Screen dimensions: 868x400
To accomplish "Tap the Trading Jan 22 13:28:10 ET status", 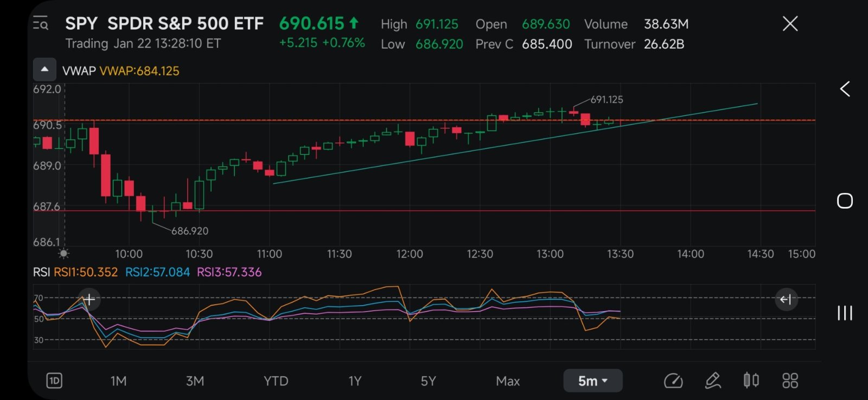I will click(143, 43).
